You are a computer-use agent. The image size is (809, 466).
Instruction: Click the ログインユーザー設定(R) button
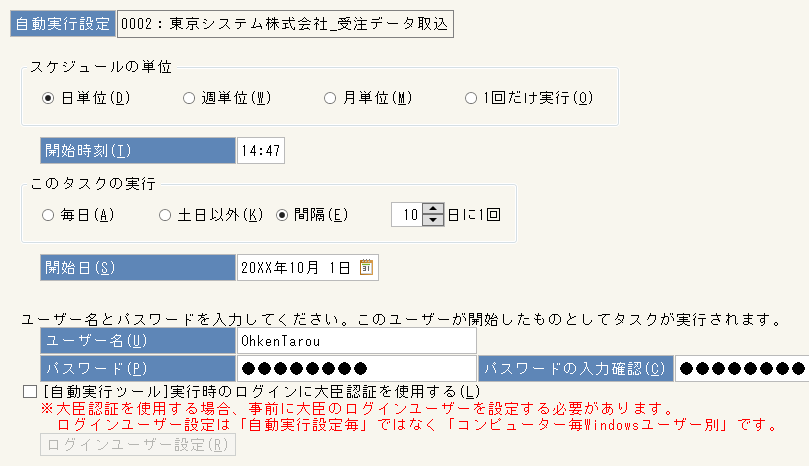pos(138,445)
